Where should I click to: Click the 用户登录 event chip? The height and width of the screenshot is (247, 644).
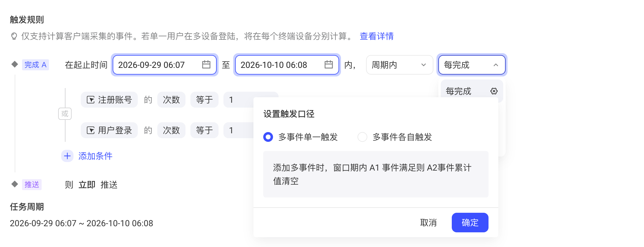(x=109, y=130)
